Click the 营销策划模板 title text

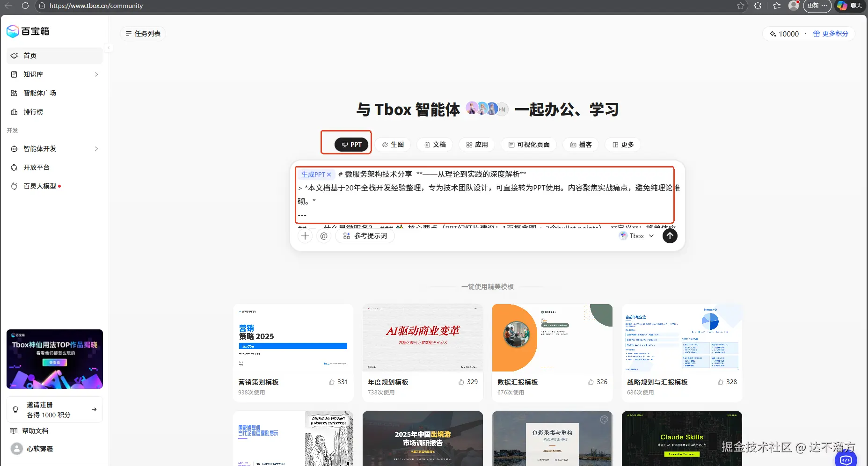click(x=258, y=382)
